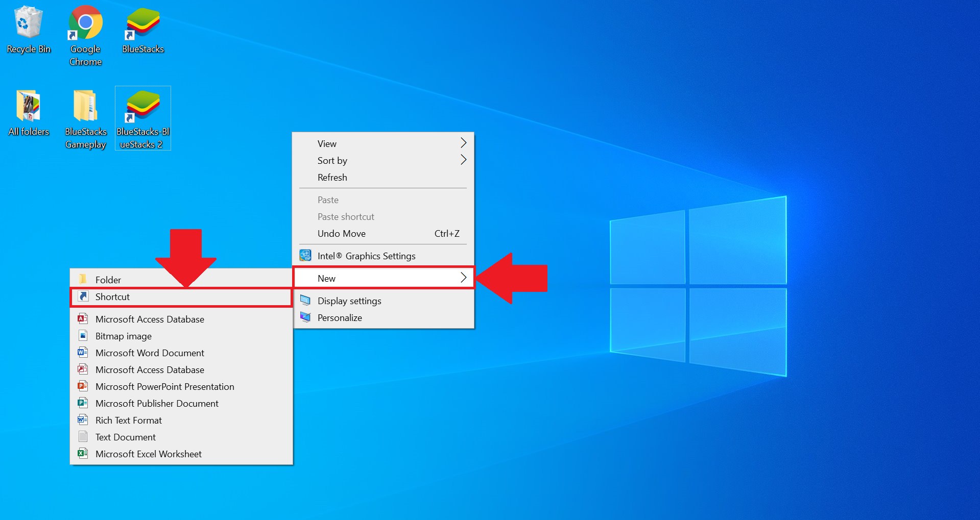The width and height of the screenshot is (980, 520).
Task: Expand the View submenu arrow
Action: tap(463, 143)
